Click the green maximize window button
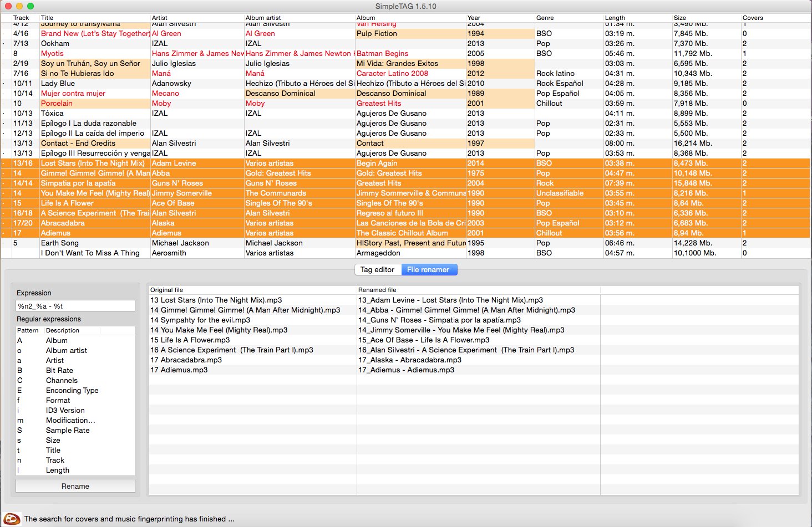The height and width of the screenshot is (527, 812). point(31,6)
